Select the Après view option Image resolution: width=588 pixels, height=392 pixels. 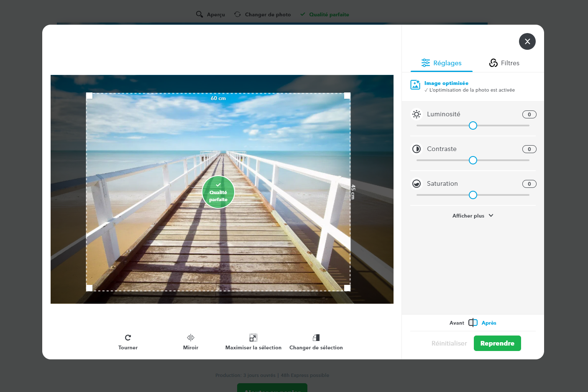489,323
